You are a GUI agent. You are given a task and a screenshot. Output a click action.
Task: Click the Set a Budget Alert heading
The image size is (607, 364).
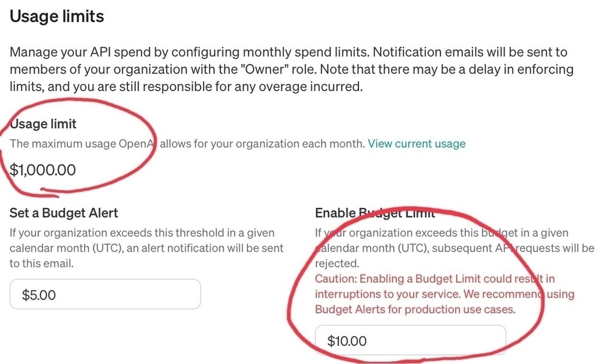(64, 213)
